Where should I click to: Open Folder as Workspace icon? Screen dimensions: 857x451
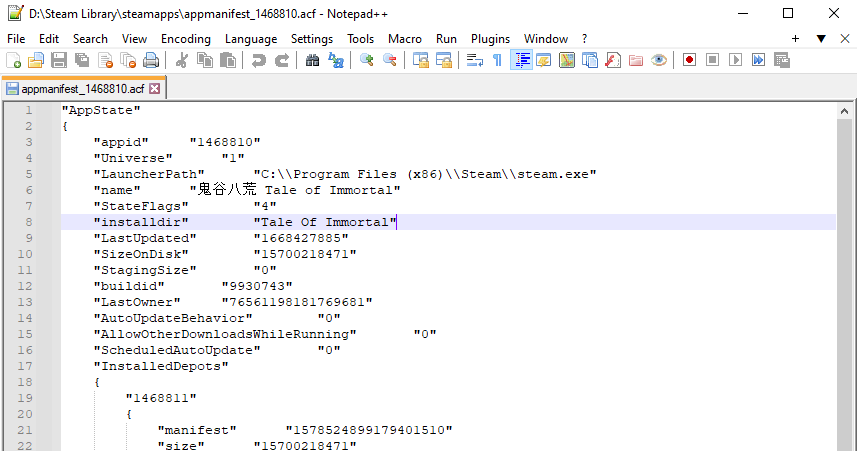point(636,60)
